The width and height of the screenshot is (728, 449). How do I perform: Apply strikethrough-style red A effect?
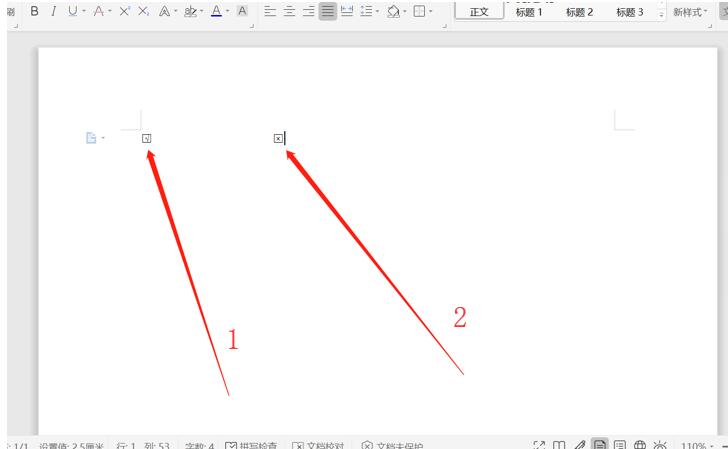tap(98, 11)
